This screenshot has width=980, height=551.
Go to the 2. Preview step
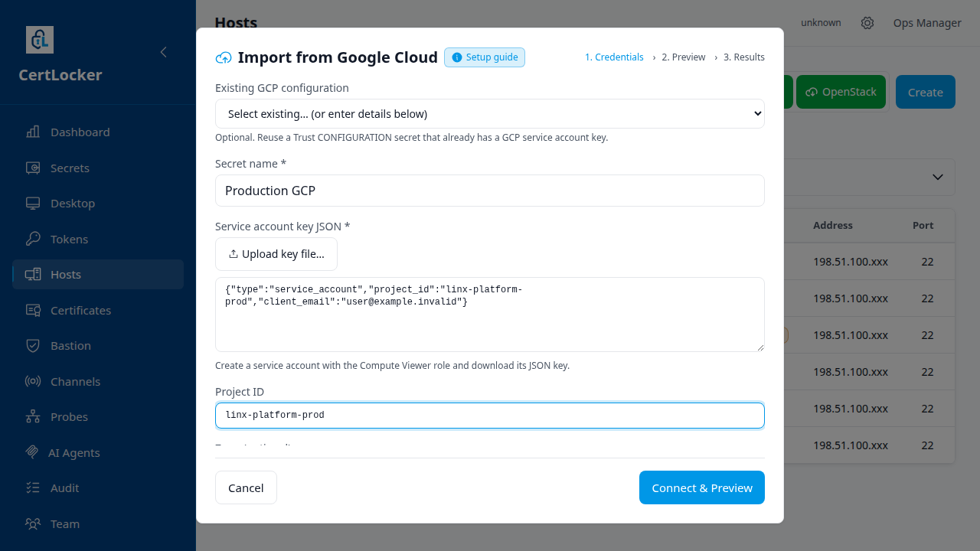684,57
